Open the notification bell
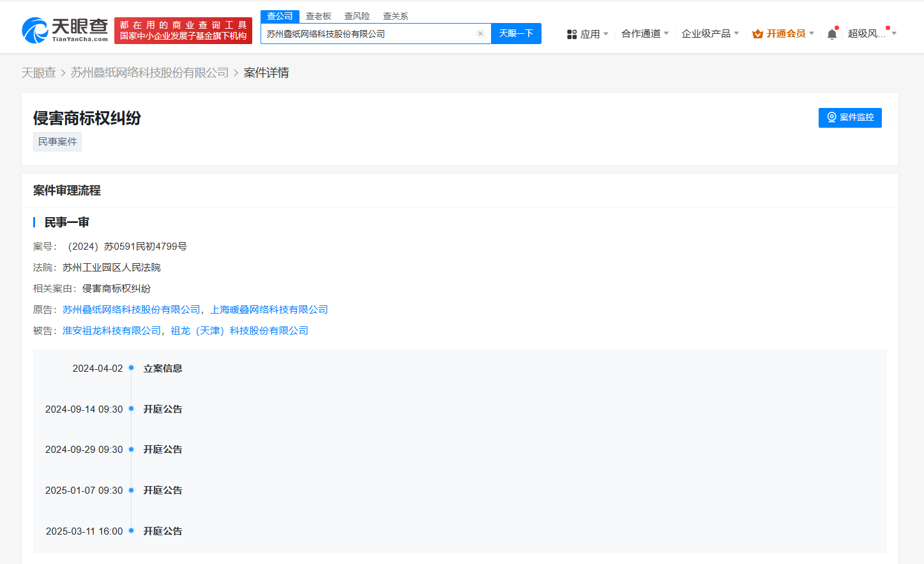 [x=831, y=34]
